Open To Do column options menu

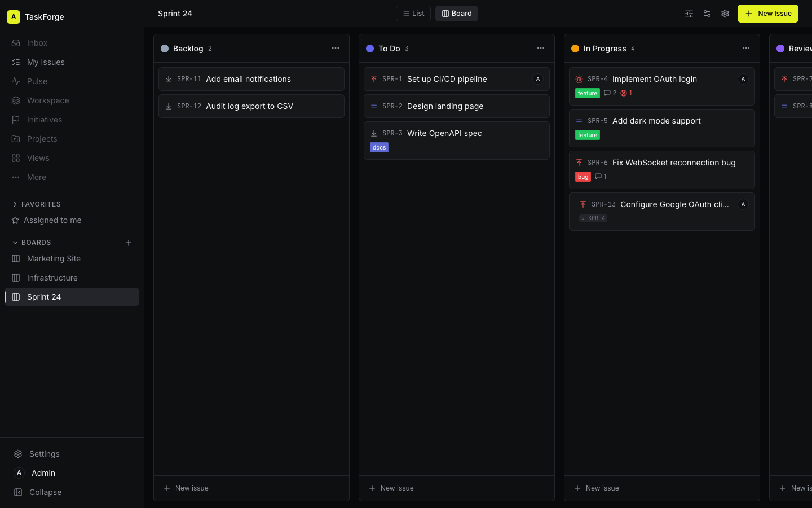pyautogui.click(x=541, y=49)
